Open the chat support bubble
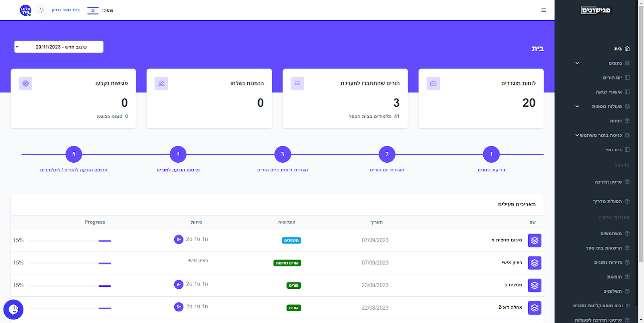Image resolution: width=644 pixels, height=323 pixels. point(13,310)
